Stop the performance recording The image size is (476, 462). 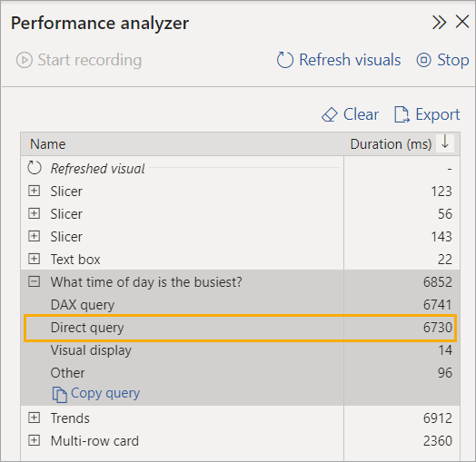(x=443, y=60)
